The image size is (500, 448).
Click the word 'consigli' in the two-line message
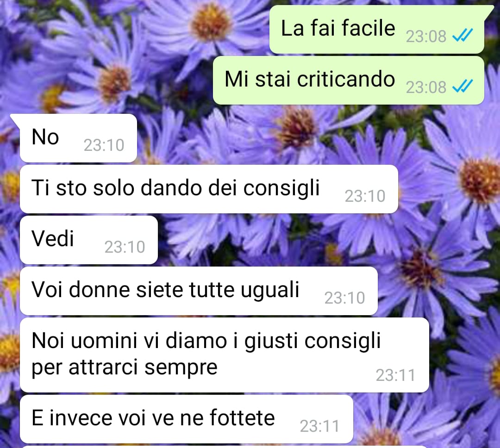pos(343,342)
